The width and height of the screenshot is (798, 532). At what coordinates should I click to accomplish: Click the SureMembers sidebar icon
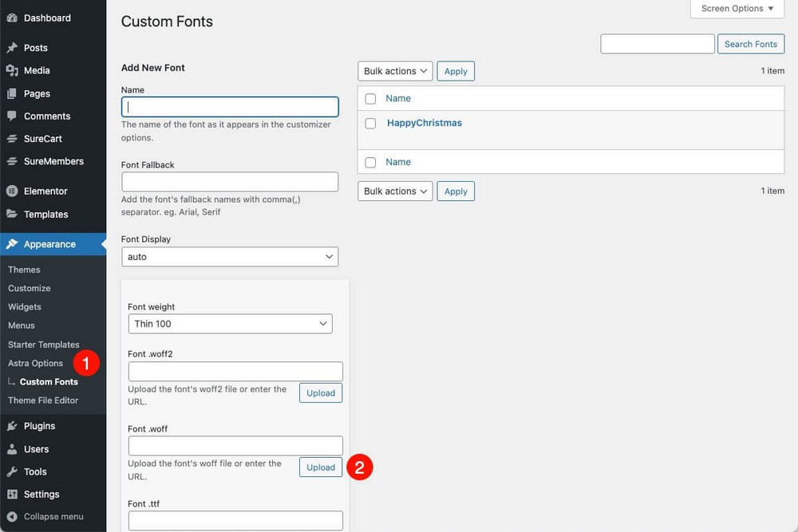tap(12, 161)
